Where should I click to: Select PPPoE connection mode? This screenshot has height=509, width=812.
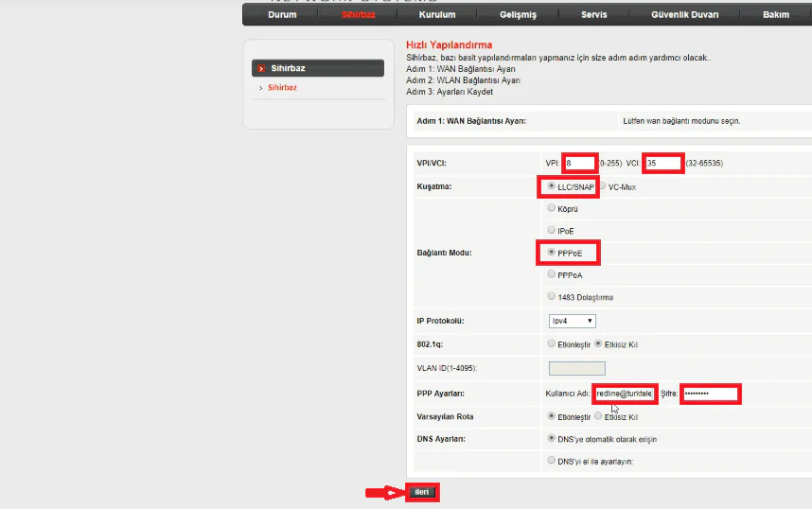[552, 253]
